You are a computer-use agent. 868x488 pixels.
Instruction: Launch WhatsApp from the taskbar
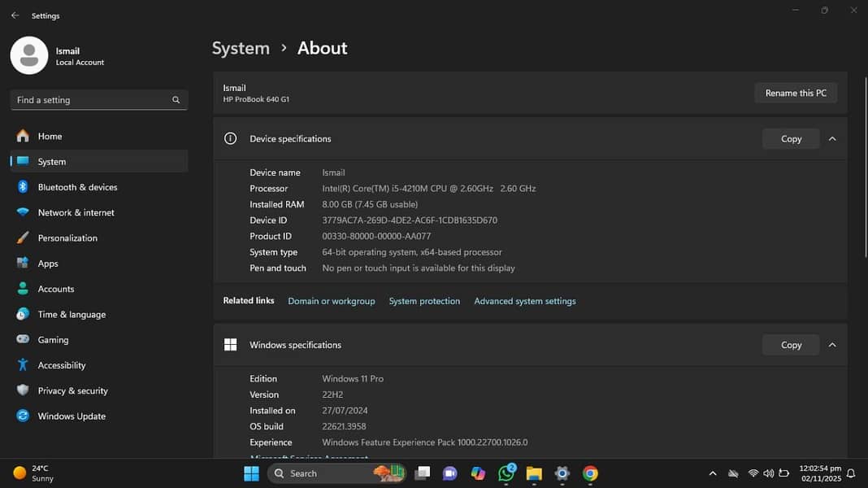[x=506, y=473]
